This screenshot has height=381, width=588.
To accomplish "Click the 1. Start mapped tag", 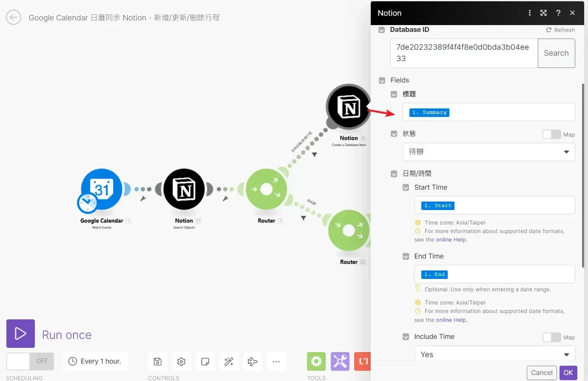I will tap(438, 205).
